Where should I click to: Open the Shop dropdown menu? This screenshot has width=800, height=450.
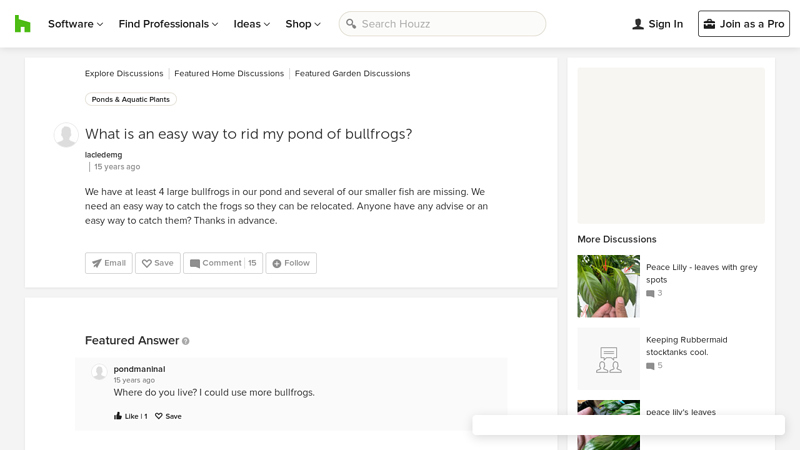(x=303, y=24)
